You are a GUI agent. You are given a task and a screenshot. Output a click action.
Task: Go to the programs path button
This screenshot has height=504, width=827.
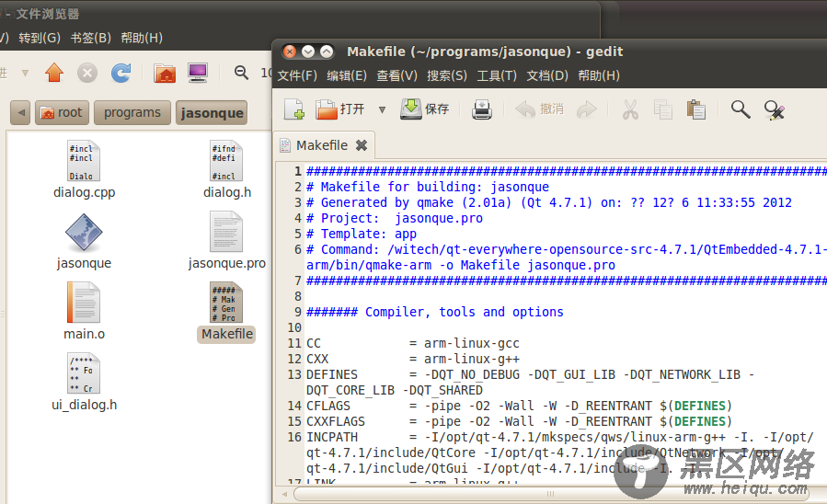click(x=132, y=113)
